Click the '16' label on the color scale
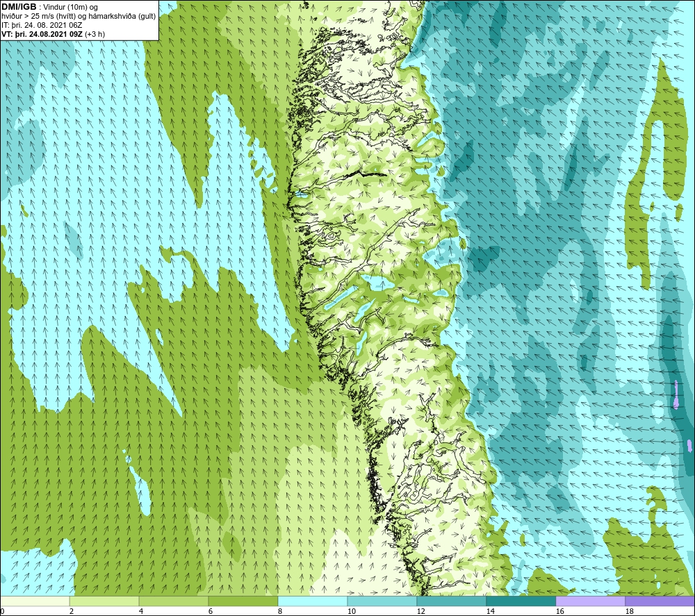695x616 pixels. pos(559,612)
